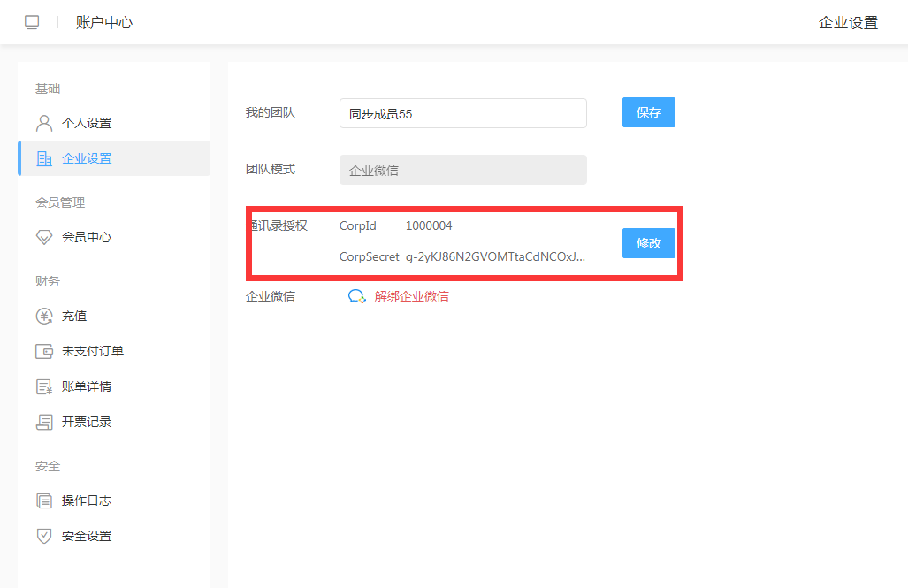Click the 企业设置 title at top right

[x=848, y=23]
